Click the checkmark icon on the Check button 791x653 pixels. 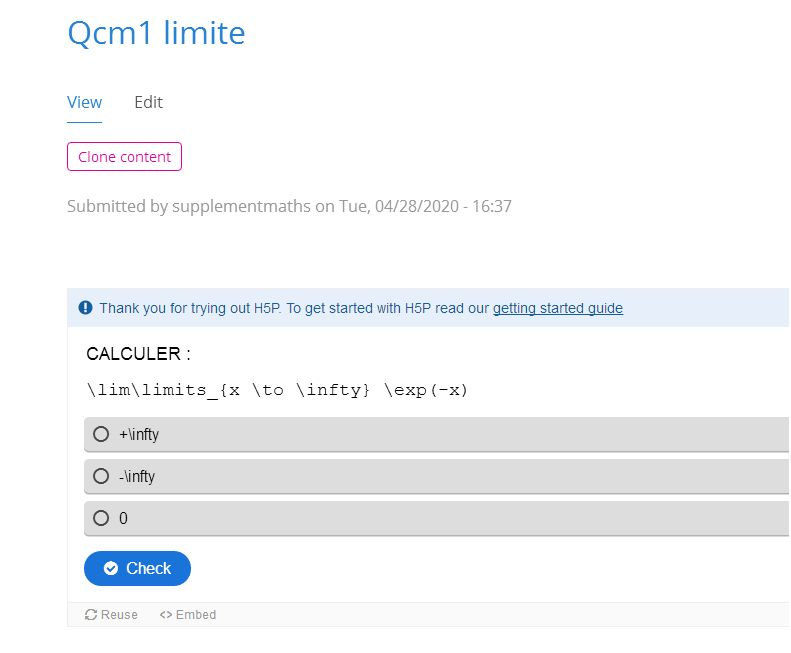[111, 568]
